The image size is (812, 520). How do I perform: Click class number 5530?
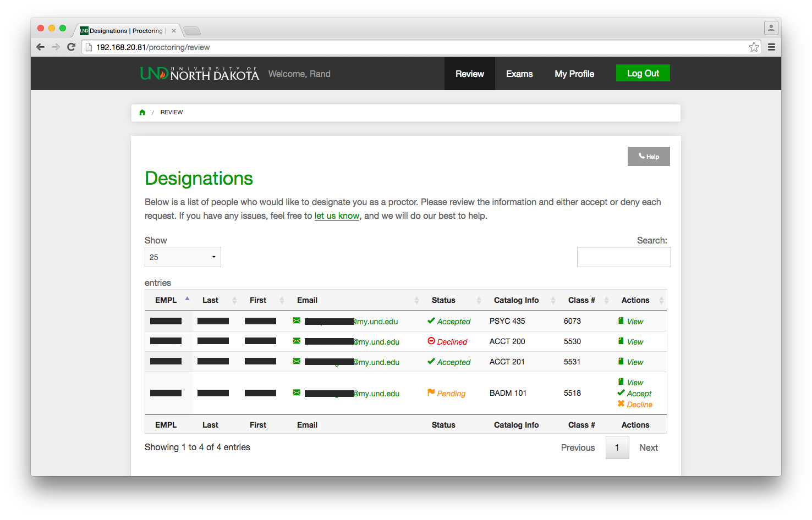[572, 341]
